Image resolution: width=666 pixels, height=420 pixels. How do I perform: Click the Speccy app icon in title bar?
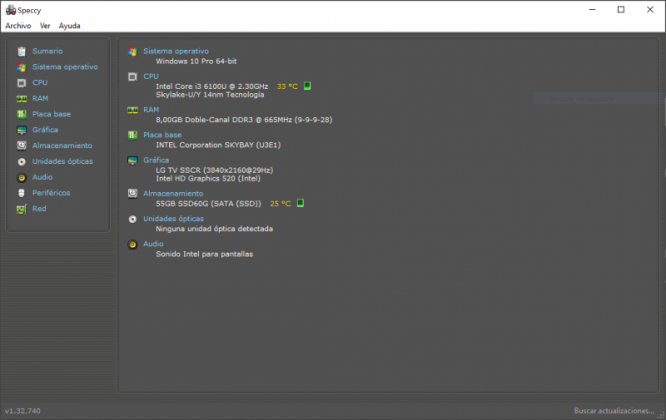11,10
